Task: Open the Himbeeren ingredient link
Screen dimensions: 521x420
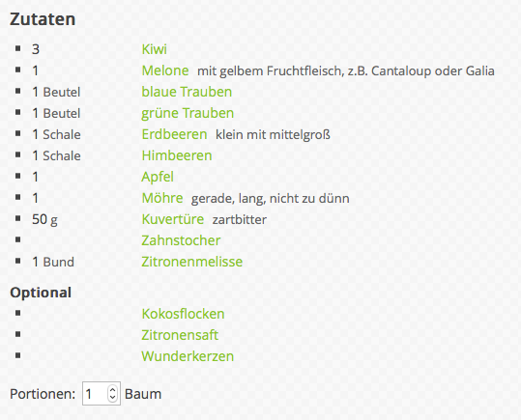Action: [x=177, y=155]
